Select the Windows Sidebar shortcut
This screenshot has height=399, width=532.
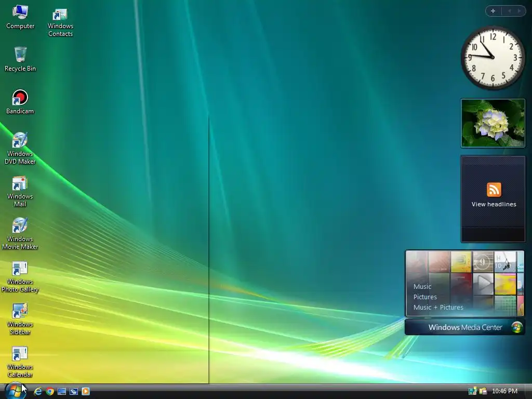coord(20,320)
